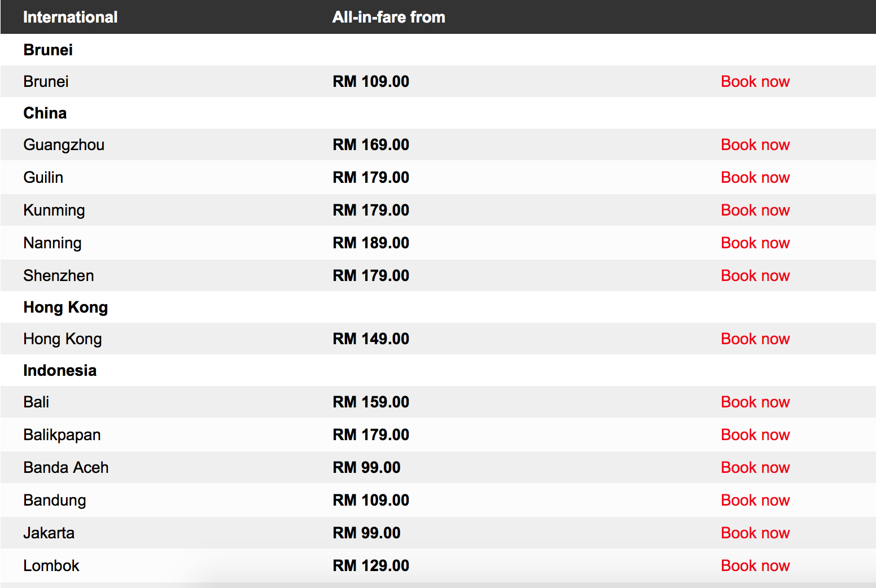Screen dimensions: 876x588
Task: Book the Kunming flight fare
Action: (755, 210)
